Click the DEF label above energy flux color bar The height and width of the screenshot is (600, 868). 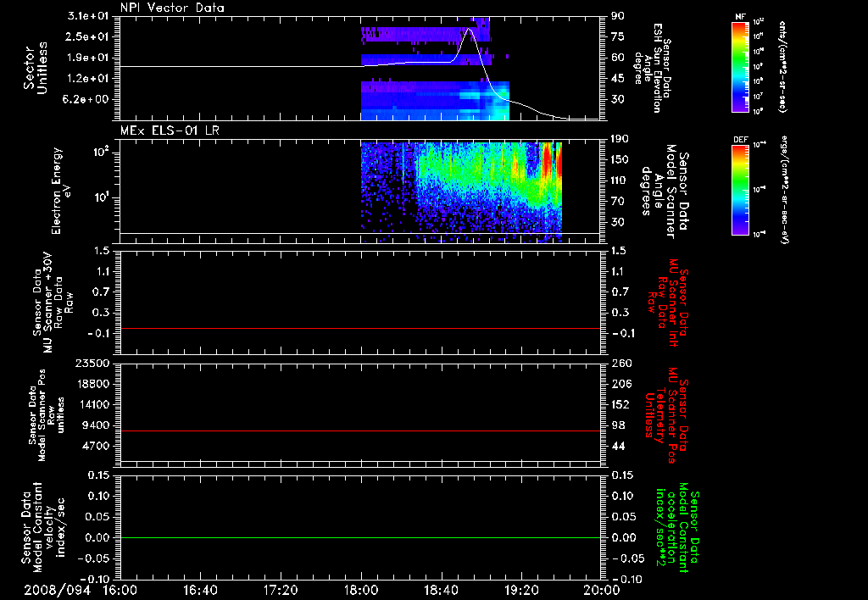740,140
